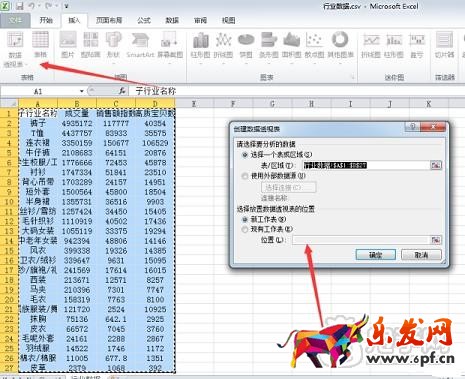Viewport: 465px width, 379px height.
Task: Insert a Column chart (柱形图)
Action: pos(200,45)
